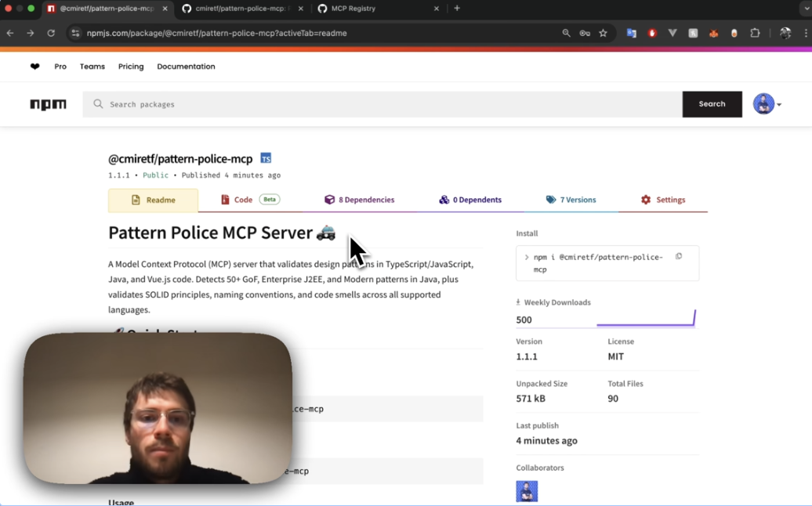Screen dimensions: 812x506
Task: Open the 8 Dependencies tab
Action: [x=360, y=200]
